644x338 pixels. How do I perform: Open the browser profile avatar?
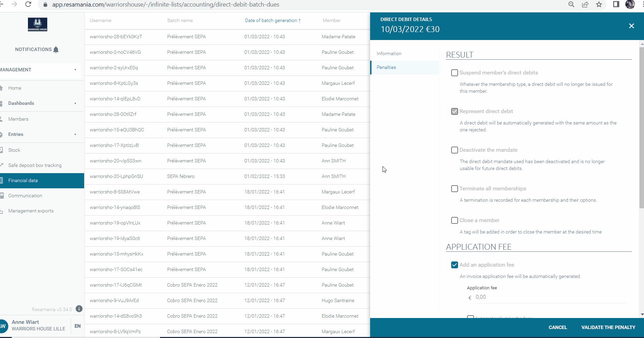pos(630,4)
